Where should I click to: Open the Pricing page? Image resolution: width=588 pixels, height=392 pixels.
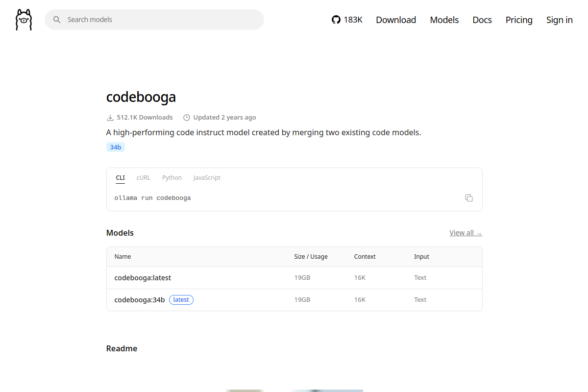[x=519, y=20]
